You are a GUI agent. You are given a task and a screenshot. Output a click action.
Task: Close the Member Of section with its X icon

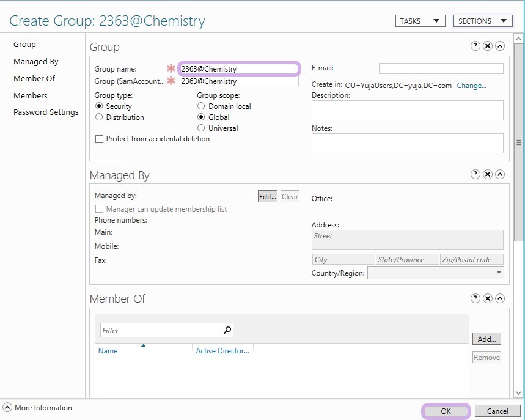point(488,298)
